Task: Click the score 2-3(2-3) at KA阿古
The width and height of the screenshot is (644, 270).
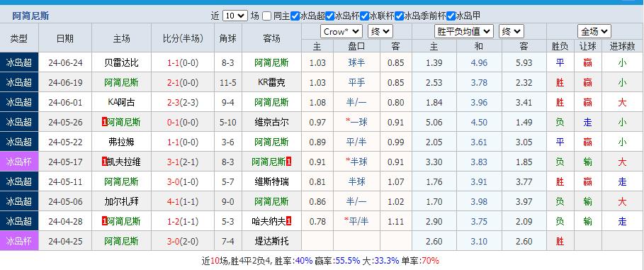Action: pos(183,102)
